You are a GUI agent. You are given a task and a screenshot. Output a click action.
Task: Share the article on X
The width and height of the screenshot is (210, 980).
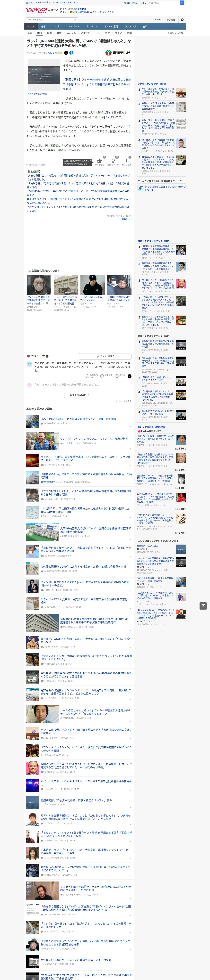(x=66, y=53)
